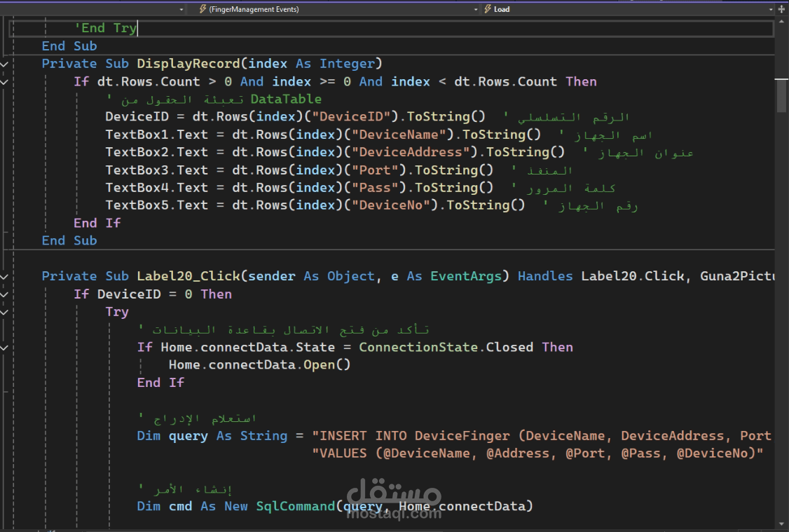The image size is (789, 532).
Task: Click the line 'DeviceID = dt.Rows(index)("DeviceID")'
Action: [x=295, y=117]
